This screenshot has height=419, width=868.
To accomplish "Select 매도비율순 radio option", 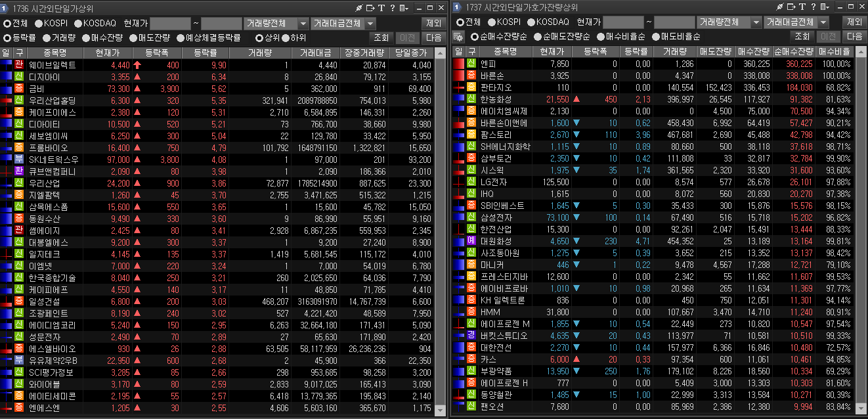I will click(x=655, y=36).
